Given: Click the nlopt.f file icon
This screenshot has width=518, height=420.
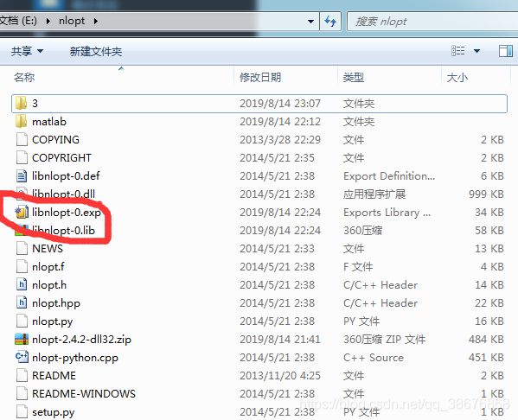Looking at the screenshot, I should [22, 267].
